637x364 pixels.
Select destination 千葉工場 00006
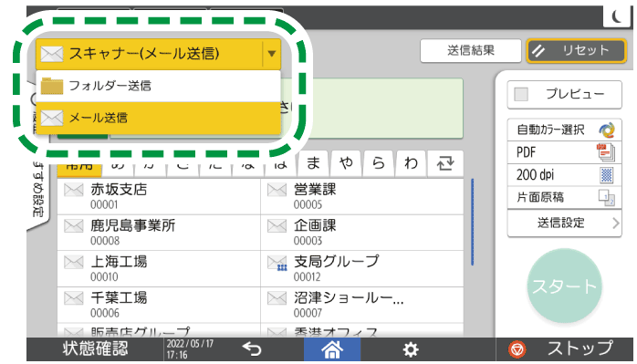click(159, 305)
